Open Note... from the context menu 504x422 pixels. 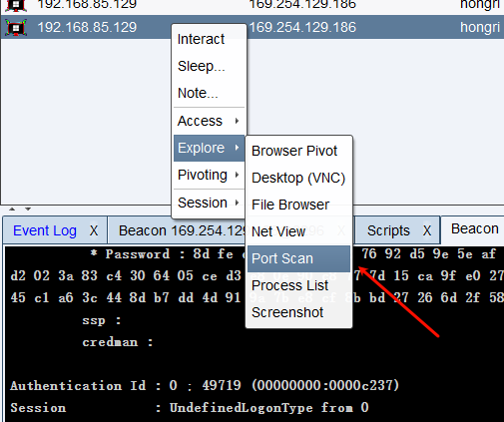pyautogui.click(x=209, y=93)
